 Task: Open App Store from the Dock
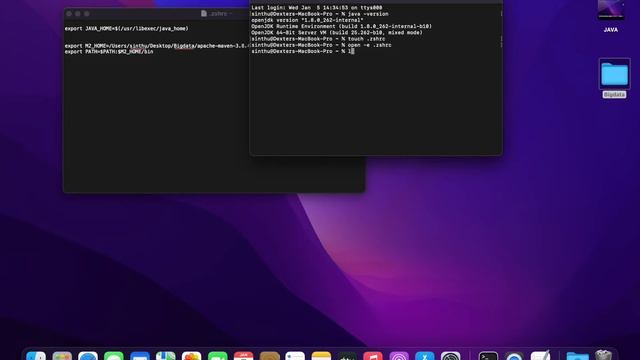(x=425, y=356)
